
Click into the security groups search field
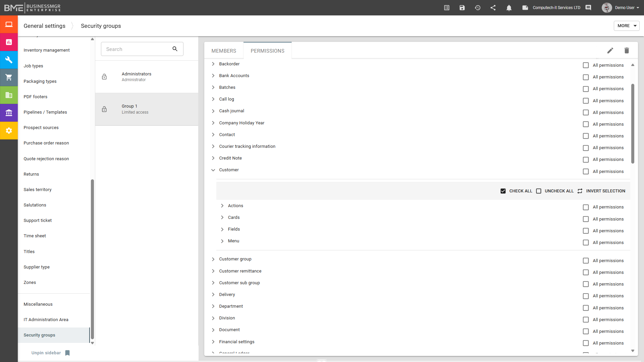point(138,49)
